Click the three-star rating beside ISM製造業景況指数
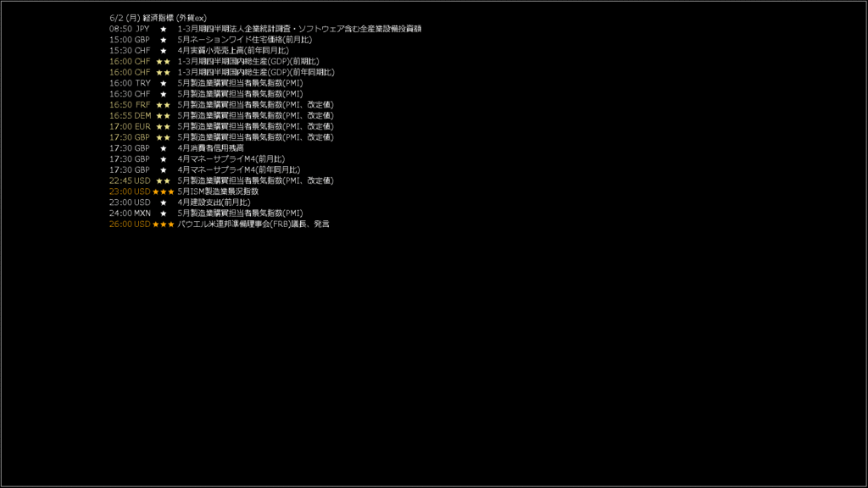The image size is (868, 488). pyautogui.click(x=164, y=191)
